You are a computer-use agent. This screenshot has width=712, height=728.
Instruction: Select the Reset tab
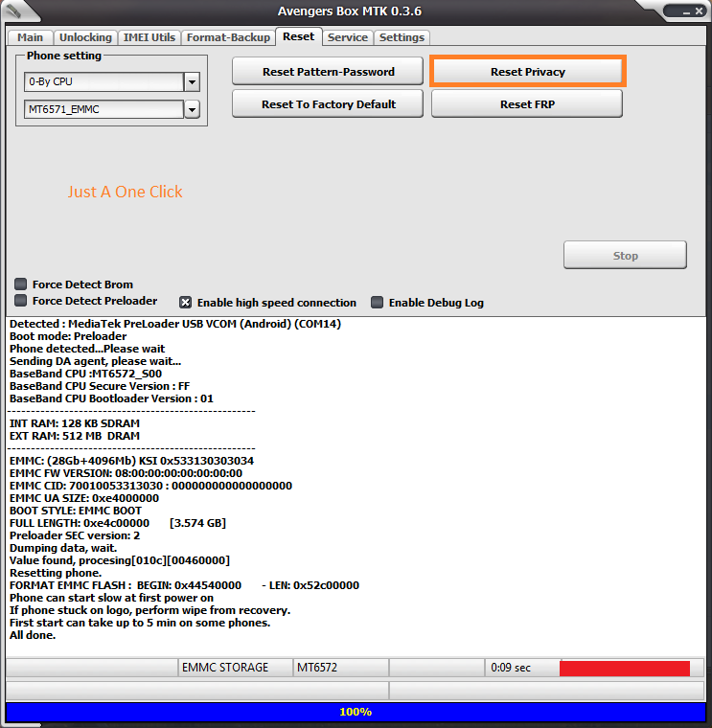coord(299,36)
